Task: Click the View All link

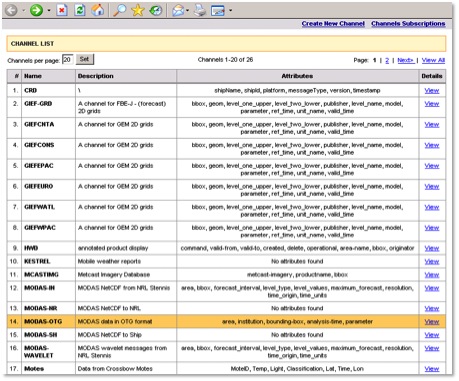Action: click(433, 60)
